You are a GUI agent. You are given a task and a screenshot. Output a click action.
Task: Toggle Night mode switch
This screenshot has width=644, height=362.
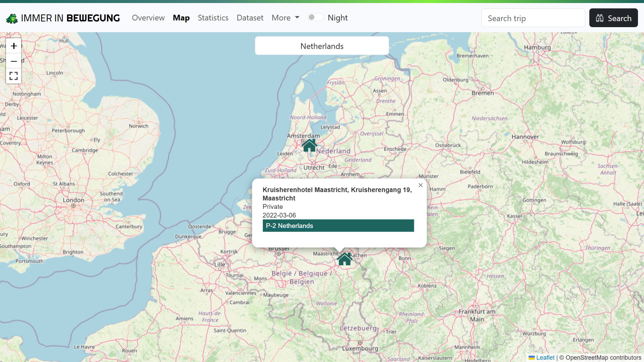tap(316, 17)
